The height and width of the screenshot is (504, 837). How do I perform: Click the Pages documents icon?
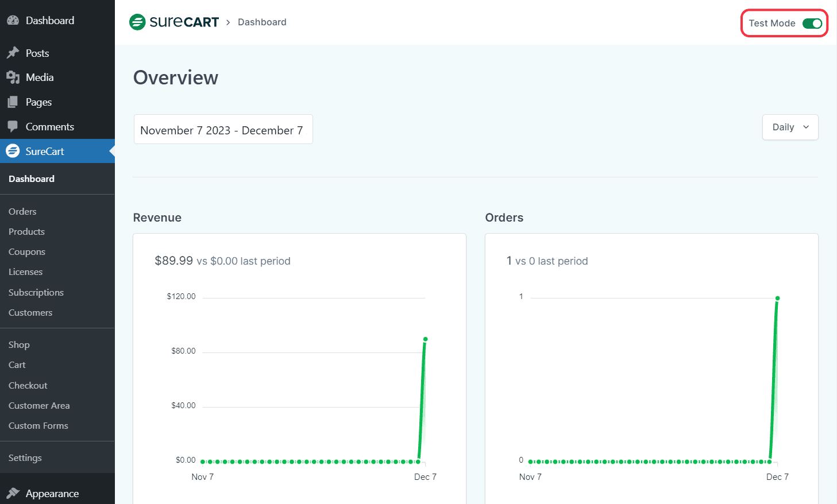tap(13, 102)
